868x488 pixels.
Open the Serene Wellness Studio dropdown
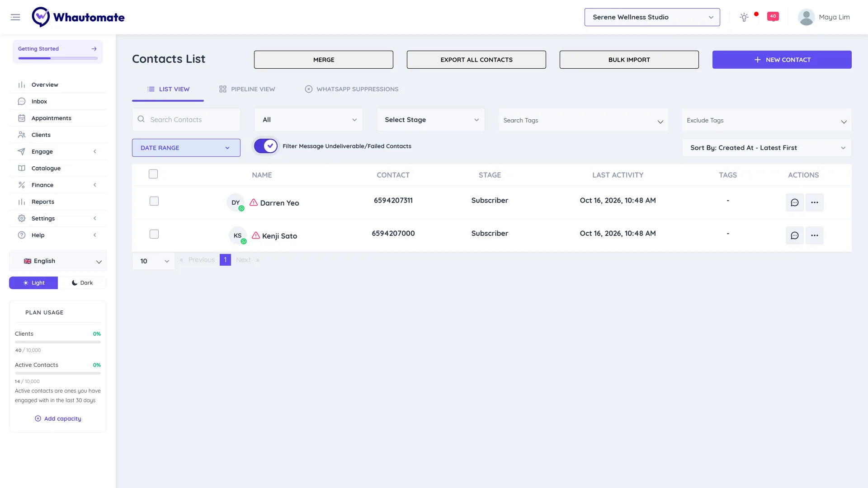point(652,17)
